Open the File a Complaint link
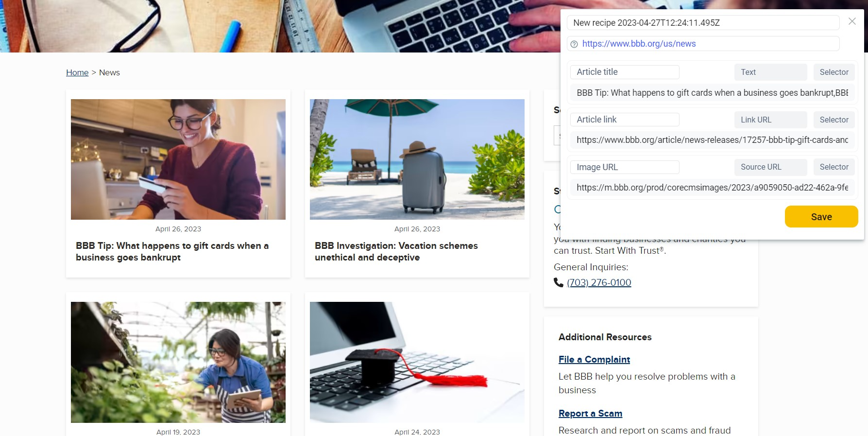 (x=594, y=359)
